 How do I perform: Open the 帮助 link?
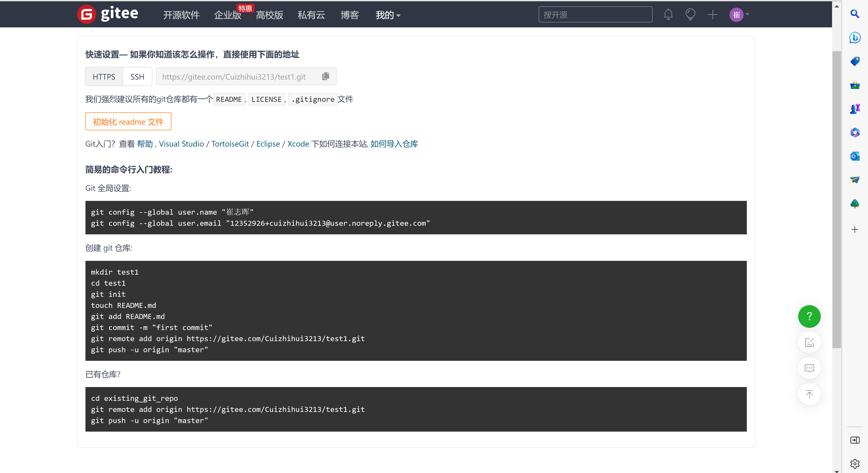click(x=145, y=144)
